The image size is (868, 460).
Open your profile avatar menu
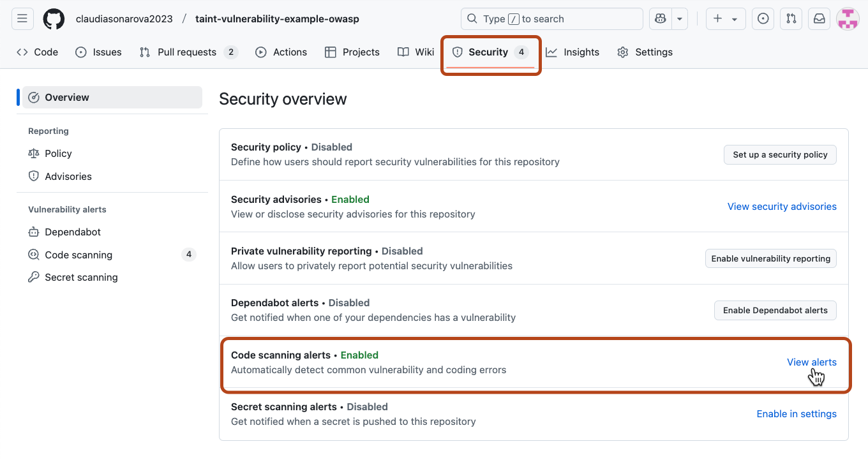point(848,19)
